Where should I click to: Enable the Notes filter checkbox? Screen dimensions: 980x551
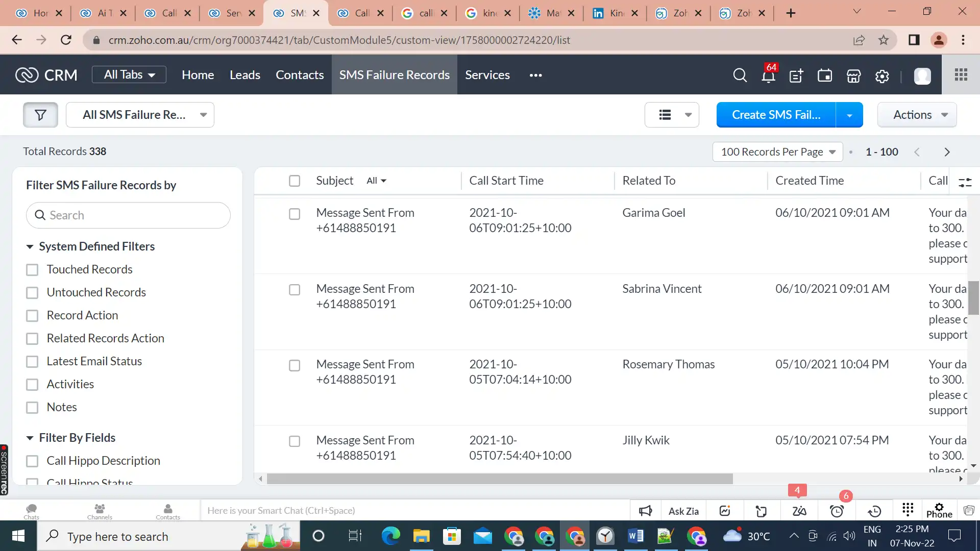[x=33, y=407]
